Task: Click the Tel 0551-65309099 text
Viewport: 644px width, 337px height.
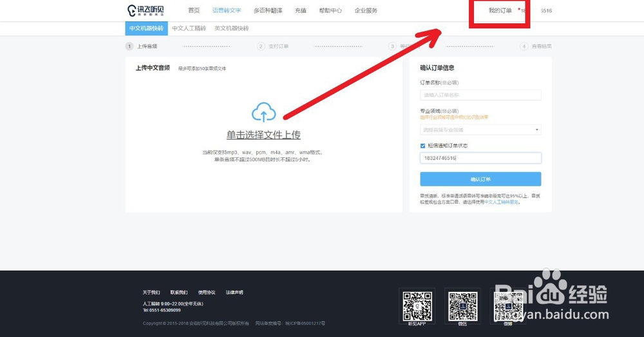Action: point(162,311)
